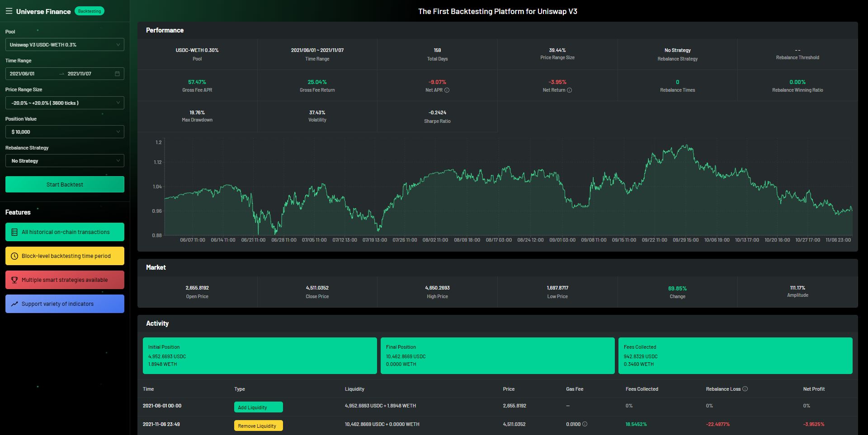The image size is (868, 435).
Task: Click the info icon next to Net APR
Action: pyautogui.click(x=447, y=90)
